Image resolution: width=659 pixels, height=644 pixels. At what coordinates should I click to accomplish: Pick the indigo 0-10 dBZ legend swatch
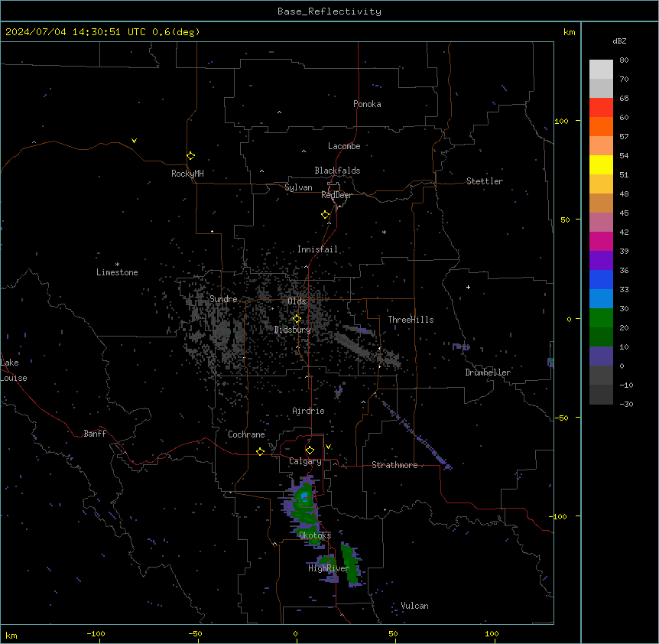point(601,356)
